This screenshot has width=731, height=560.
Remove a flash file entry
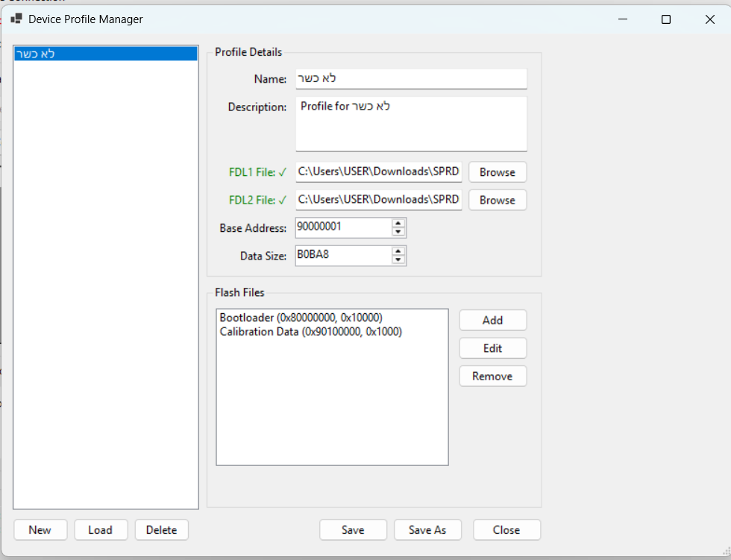click(492, 377)
